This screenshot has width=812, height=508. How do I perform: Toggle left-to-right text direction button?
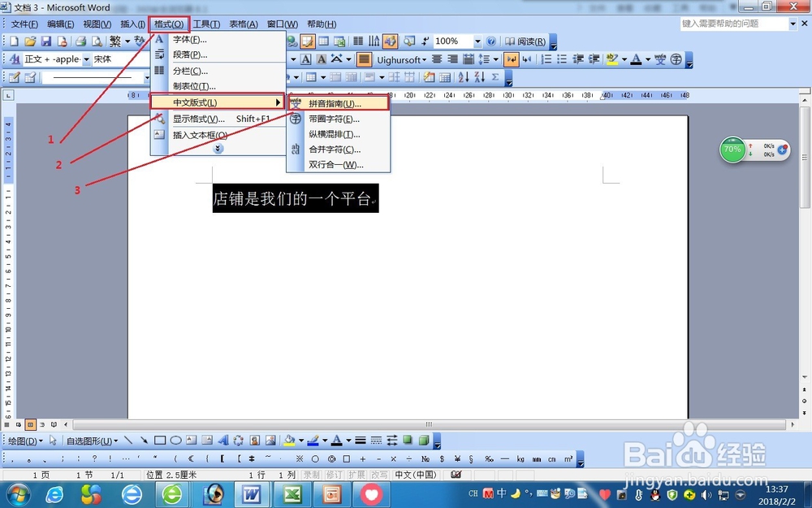pyautogui.click(x=511, y=59)
